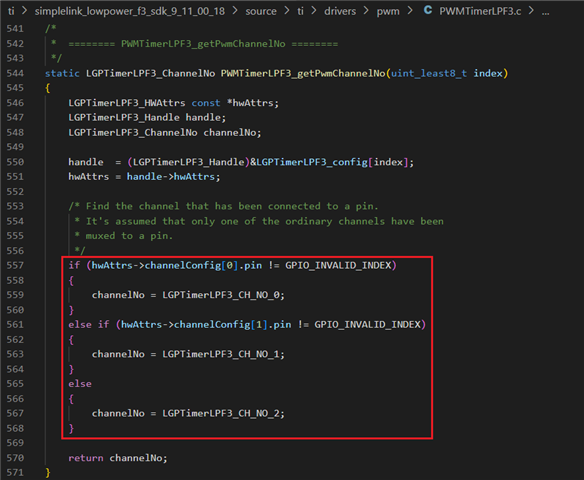Viewport: 584px width, 480px height.
Task: Click line number 544 in gutter
Action: pyautogui.click(x=15, y=73)
